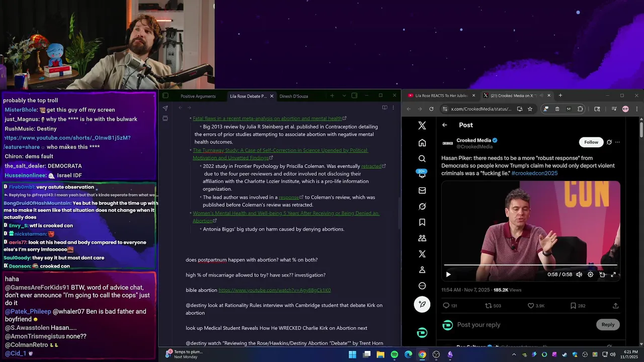This screenshot has width=644, height=362.
Task: Toggle the Obsidian right sidebar
Action: (354, 96)
